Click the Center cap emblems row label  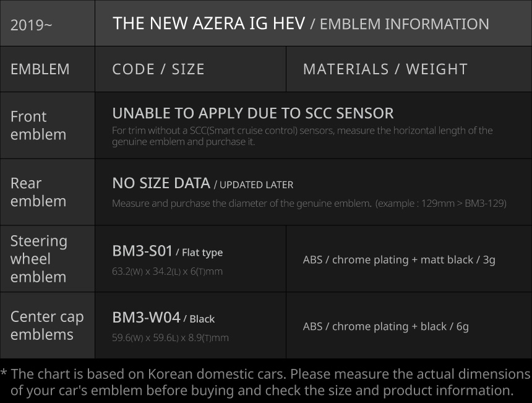pos(47,325)
